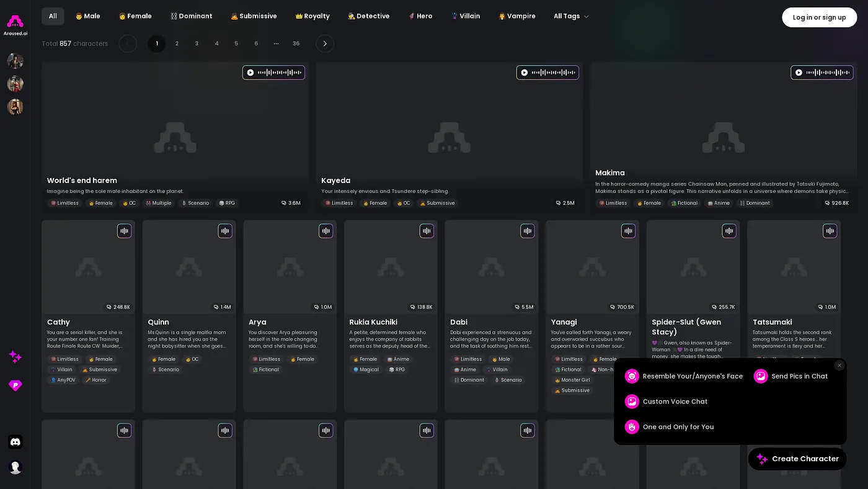Go to the next page arrow
This screenshot has width=868, height=489.
point(325,43)
